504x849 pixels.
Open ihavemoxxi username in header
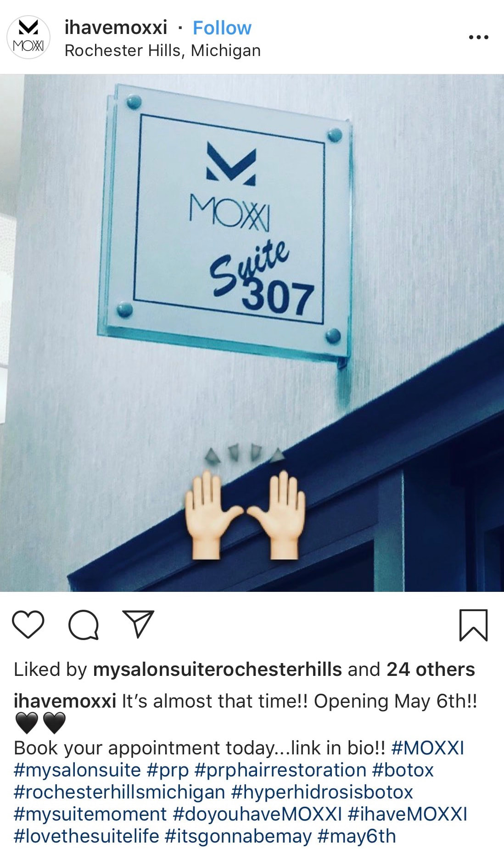coord(116,28)
